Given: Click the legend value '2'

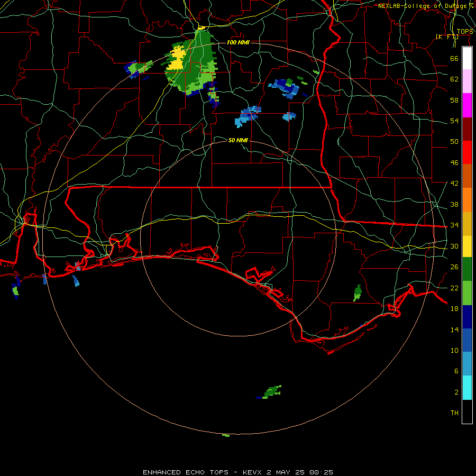Looking at the screenshot, I should [x=456, y=392].
